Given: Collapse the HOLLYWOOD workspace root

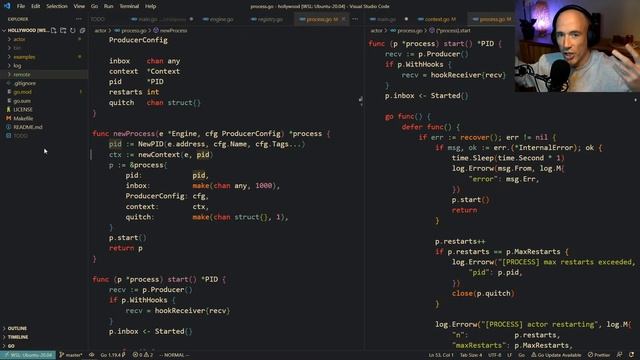Looking at the screenshot, I should pos(24,30).
